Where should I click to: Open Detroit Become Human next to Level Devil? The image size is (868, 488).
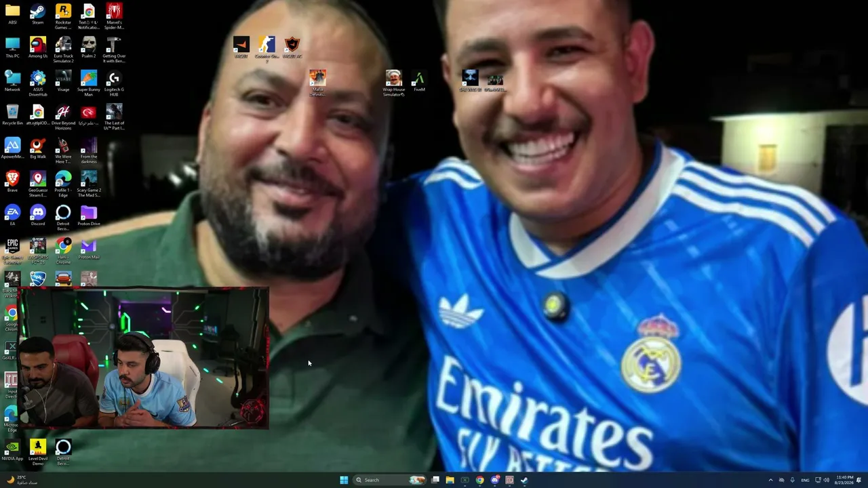coord(63,452)
